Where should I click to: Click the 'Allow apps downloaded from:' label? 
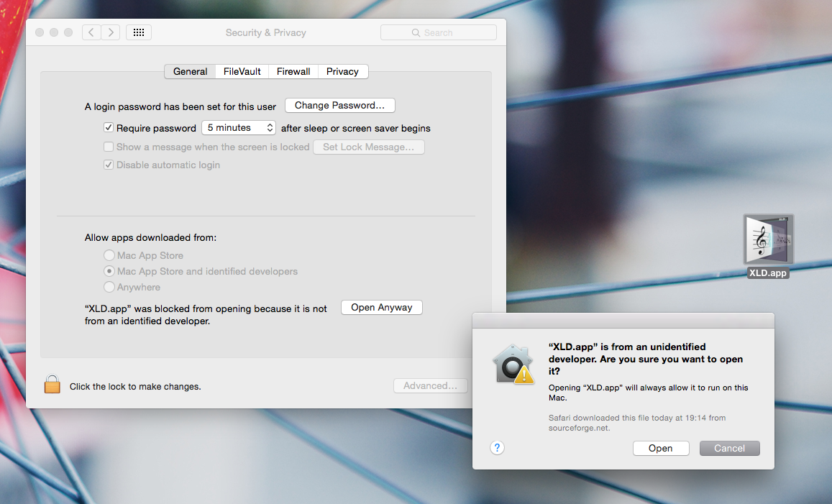151,238
